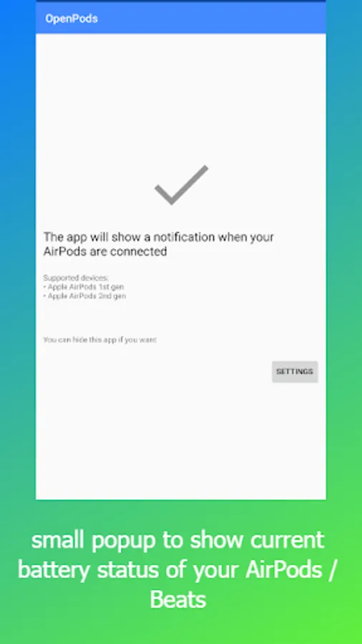Screen dimensions: 362x644
Task: Tap the word 'AirPods' in notification message
Action: tap(64, 251)
